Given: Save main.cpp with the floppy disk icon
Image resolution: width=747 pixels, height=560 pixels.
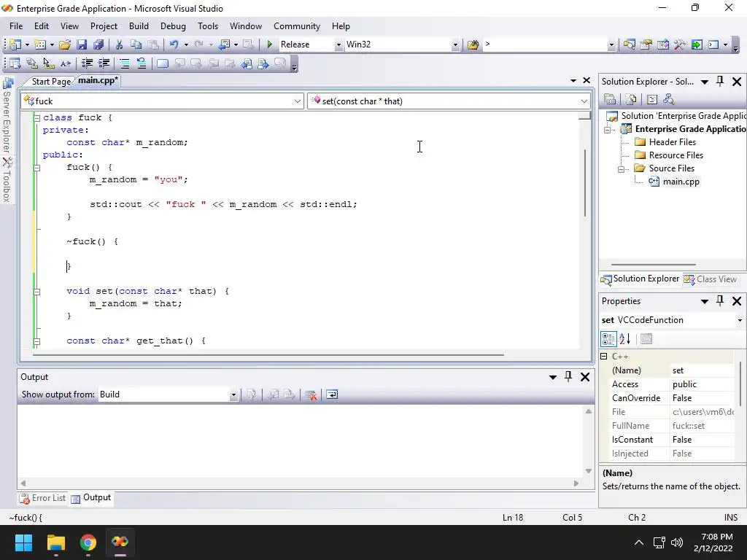Looking at the screenshot, I should (82, 44).
